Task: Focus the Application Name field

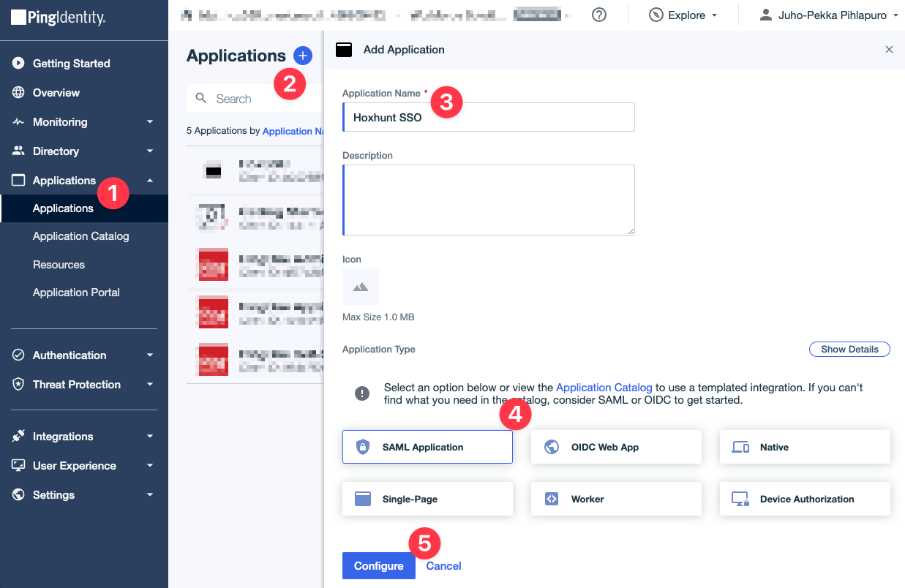Action: pos(489,117)
